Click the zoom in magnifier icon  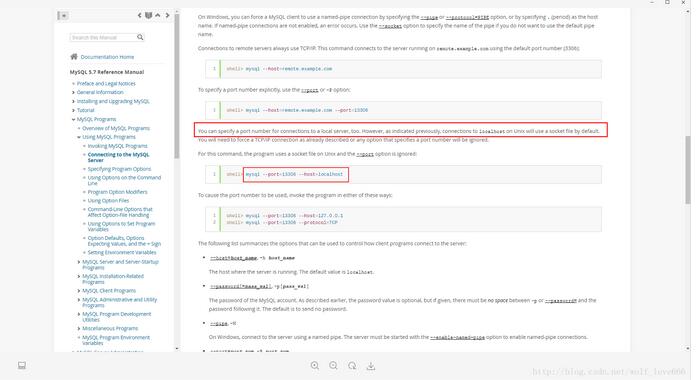pos(315,365)
